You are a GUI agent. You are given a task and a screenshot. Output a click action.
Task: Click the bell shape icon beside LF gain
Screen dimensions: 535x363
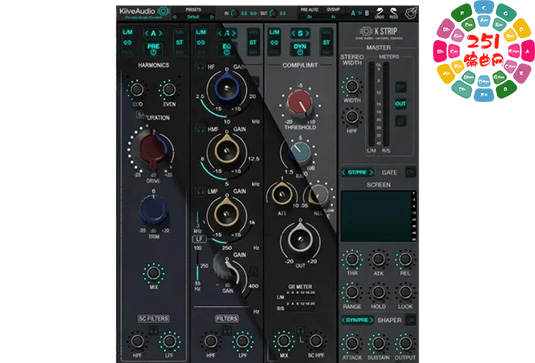[253, 271]
